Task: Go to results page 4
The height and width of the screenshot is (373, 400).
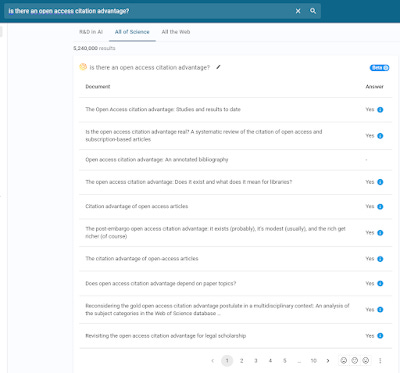Action: (270, 361)
